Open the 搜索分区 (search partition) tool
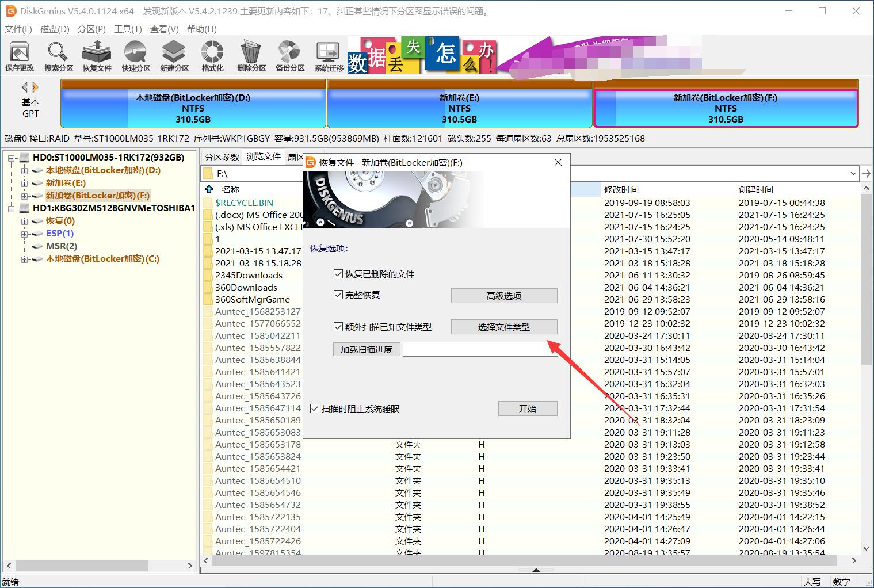Screen dimensions: 874x588 58,55
